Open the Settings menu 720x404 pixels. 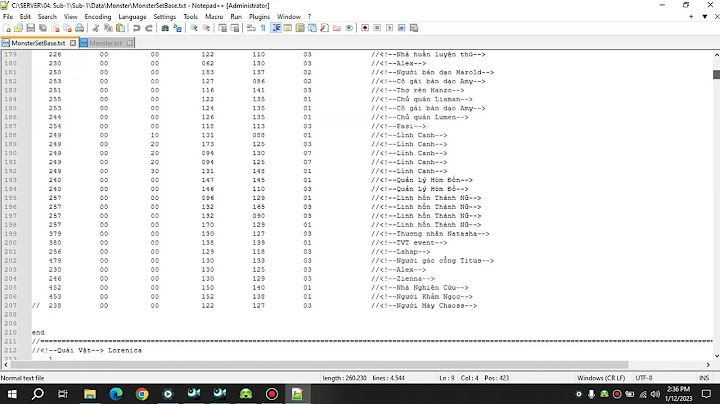[x=165, y=17]
